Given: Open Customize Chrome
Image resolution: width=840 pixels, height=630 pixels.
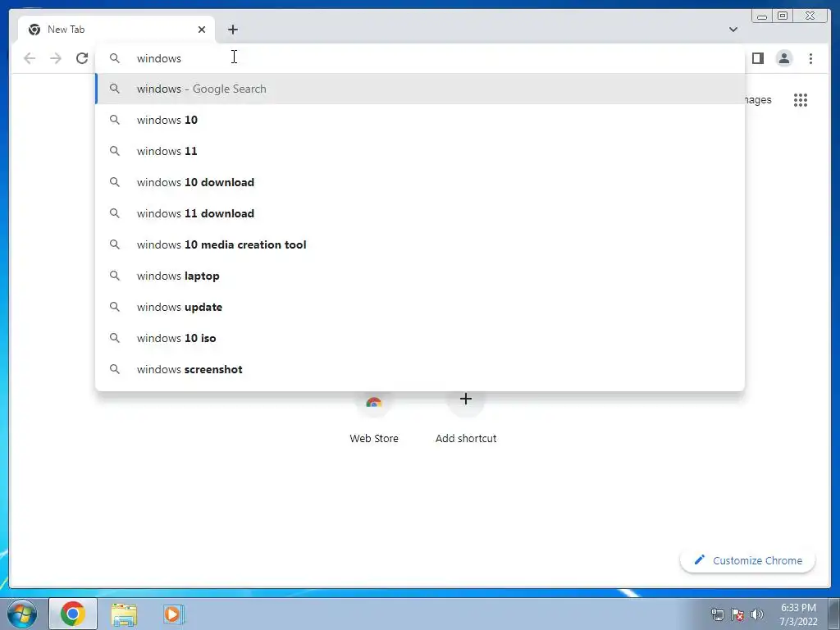Looking at the screenshot, I should click(x=748, y=560).
